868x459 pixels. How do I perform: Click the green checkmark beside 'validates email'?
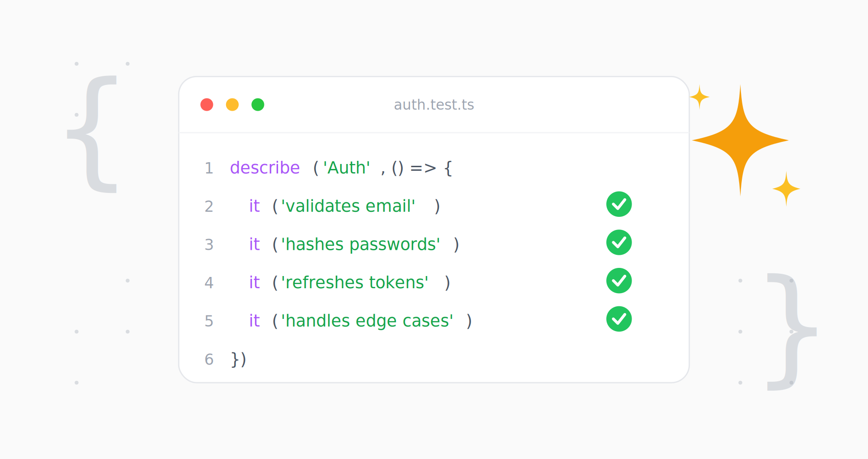[618, 204]
